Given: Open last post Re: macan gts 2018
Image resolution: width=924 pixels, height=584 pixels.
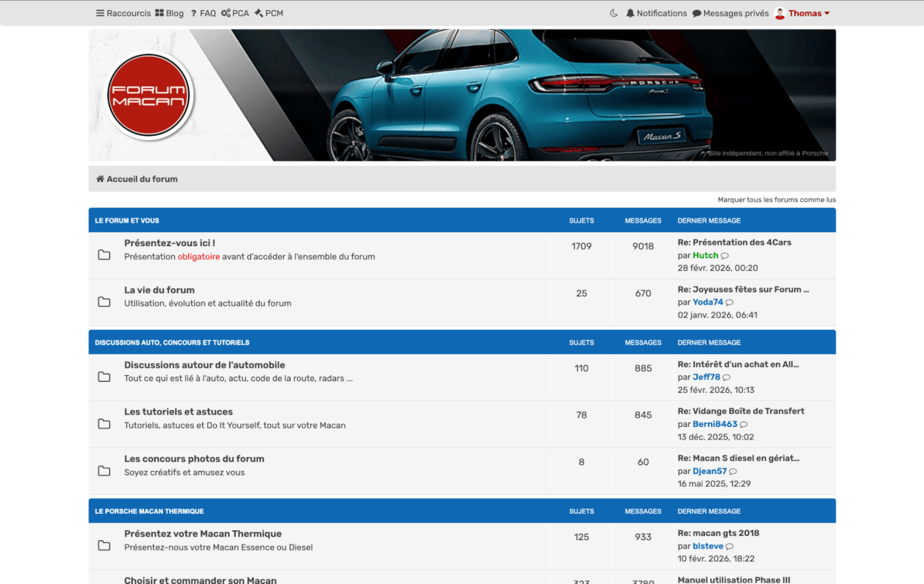Looking at the screenshot, I should pyautogui.click(x=718, y=533).
